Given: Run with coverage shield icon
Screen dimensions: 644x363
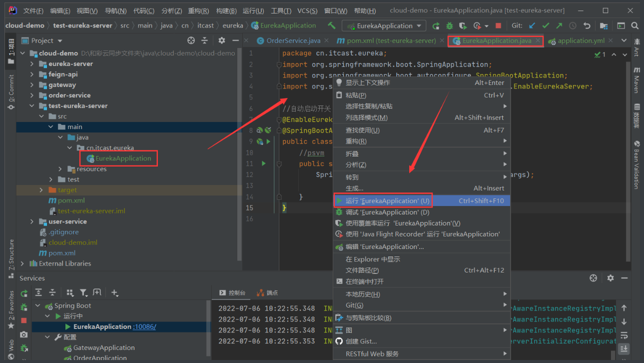Looking at the screenshot, I should click(x=463, y=25).
